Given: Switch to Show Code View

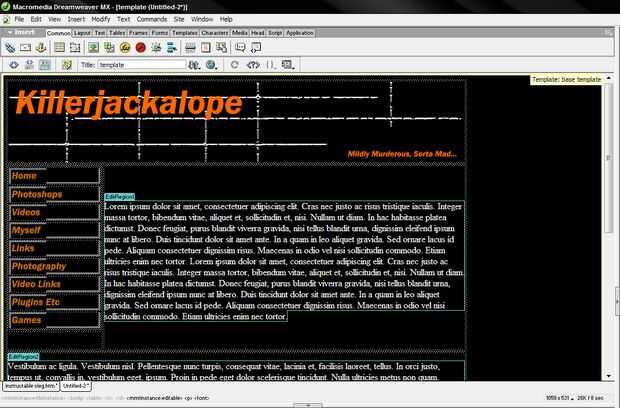Looking at the screenshot, I should [14, 65].
